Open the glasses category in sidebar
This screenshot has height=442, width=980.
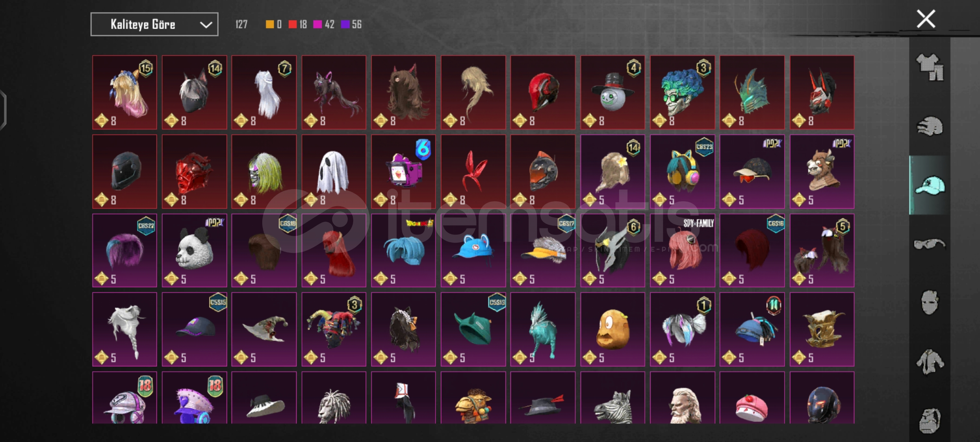click(x=930, y=244)
